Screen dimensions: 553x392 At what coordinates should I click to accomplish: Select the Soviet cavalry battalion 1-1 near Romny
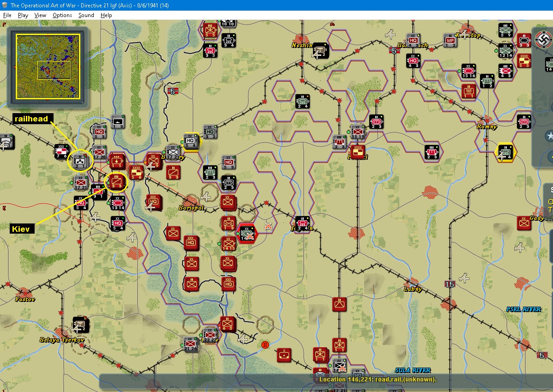[469, 91]
